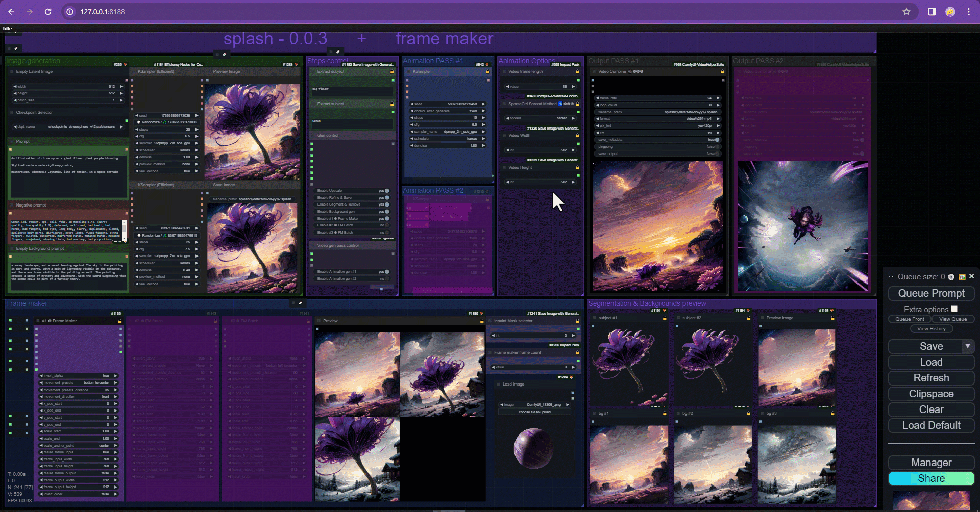The height and width of the screenshot is (512, 980).
Task: Adjust the frame_rate value widget
Action: pos(658,98)
